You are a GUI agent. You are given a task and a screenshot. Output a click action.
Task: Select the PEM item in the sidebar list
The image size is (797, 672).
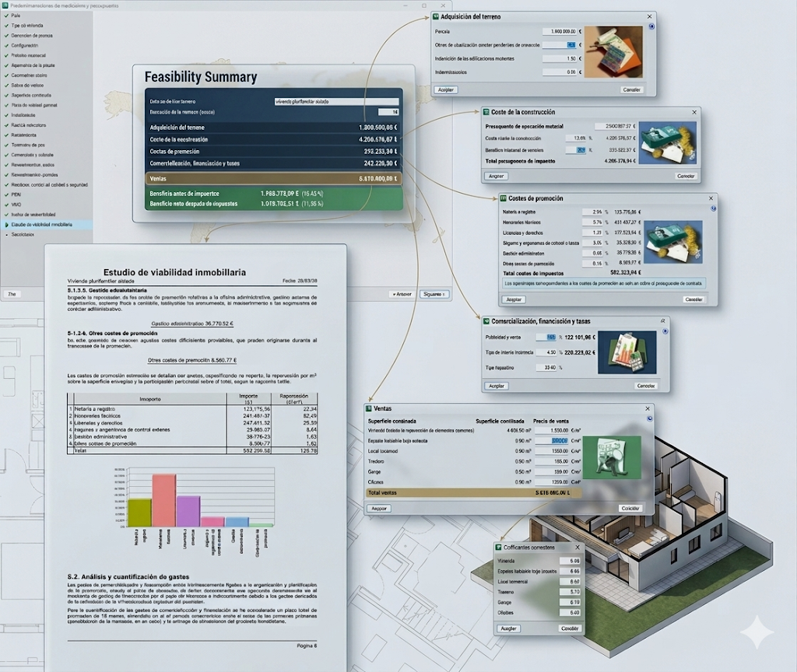pyautogui.click(x=16, y=194)
